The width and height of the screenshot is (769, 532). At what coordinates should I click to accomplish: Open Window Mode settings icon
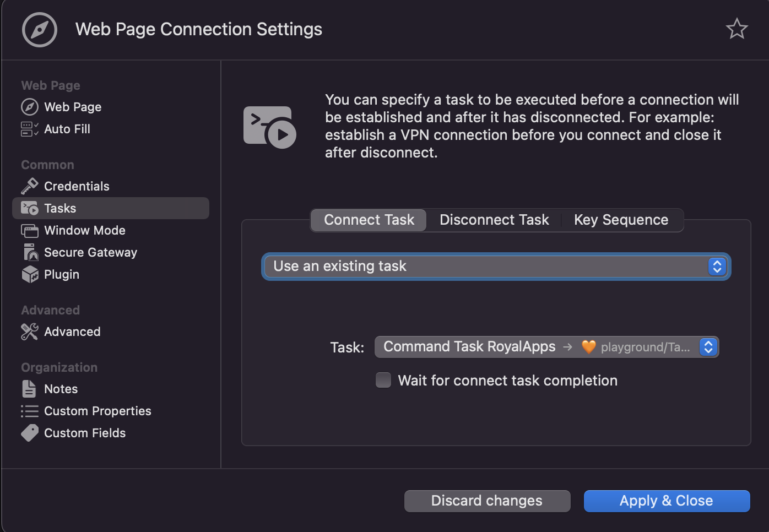coord(29,230)
